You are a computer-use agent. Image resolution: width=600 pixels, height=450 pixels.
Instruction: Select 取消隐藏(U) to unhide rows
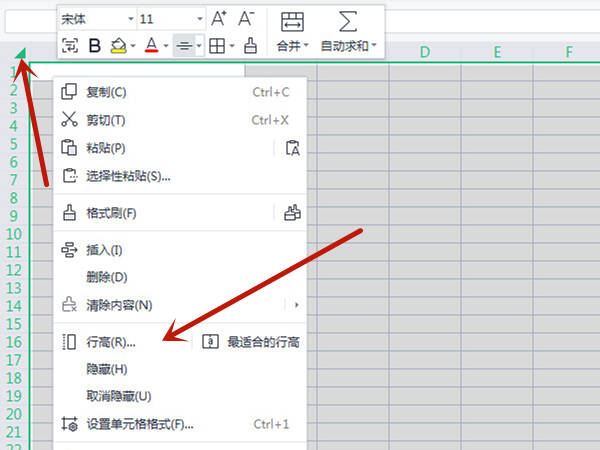point(180,396)
